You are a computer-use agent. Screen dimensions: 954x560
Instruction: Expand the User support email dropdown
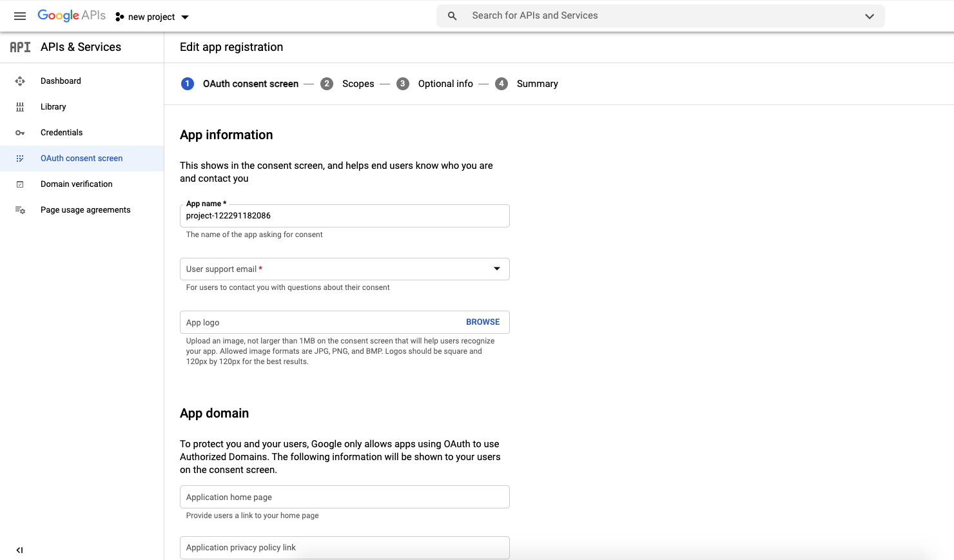(496, 269)
